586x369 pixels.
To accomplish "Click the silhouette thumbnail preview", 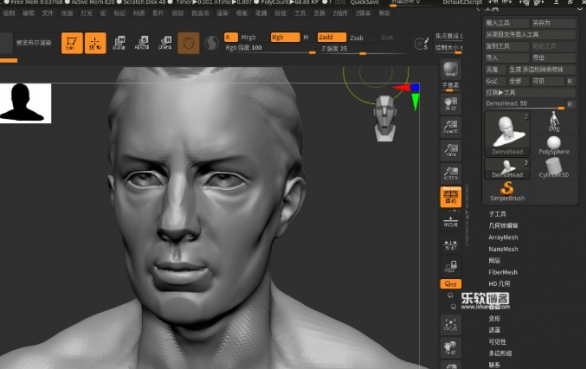I will tap(25, 103).
